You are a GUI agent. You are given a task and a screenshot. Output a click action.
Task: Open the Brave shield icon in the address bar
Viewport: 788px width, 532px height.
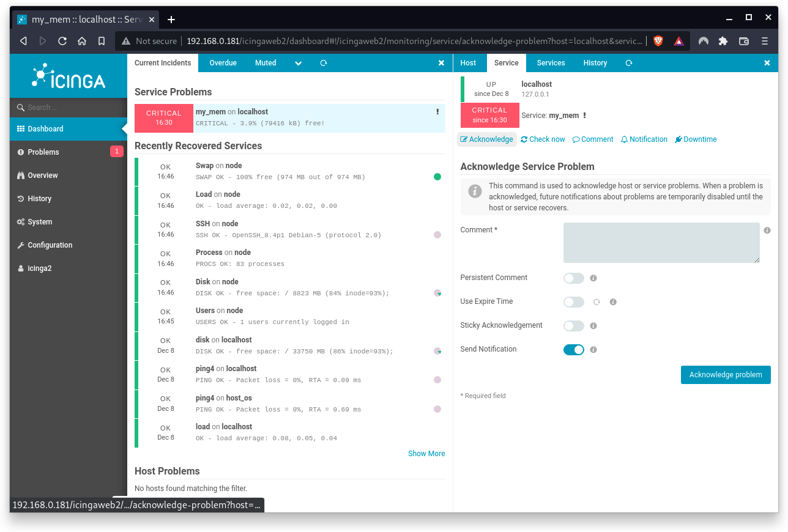pos(658,40)
